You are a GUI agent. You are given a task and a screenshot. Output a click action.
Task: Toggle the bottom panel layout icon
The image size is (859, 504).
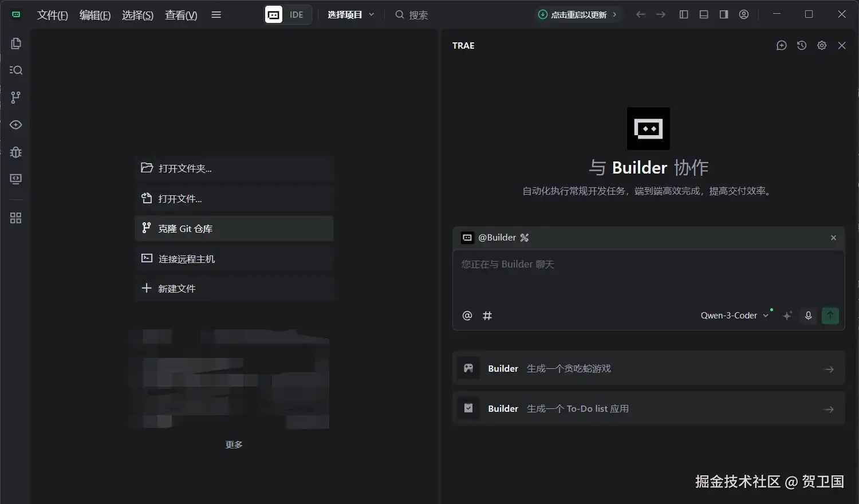(x=704, y=14)
